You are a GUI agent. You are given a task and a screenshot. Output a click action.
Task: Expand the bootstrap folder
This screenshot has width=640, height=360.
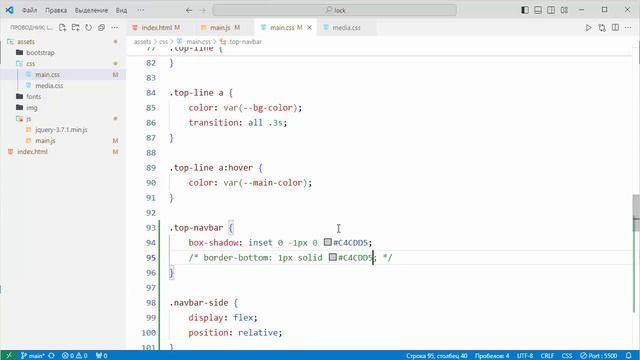tap(40, 53)
